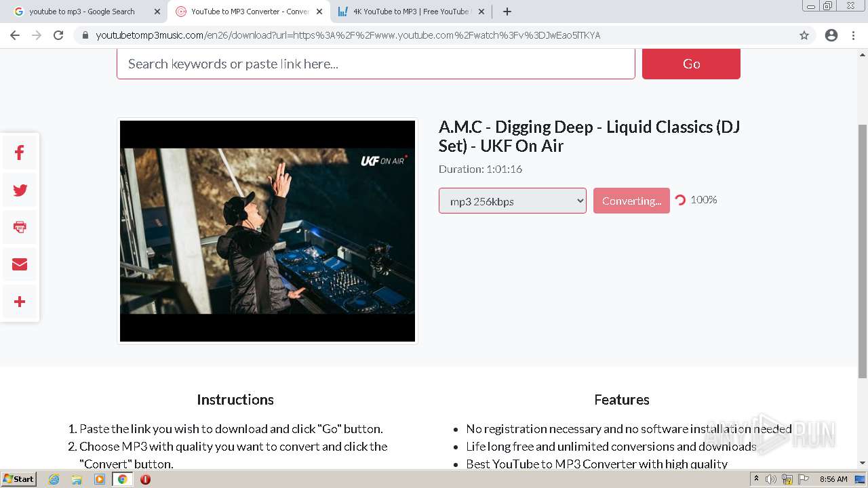Click the Duration: 1:01:16 text
This screenshot has width=868, height=488.
click(480, 169)
